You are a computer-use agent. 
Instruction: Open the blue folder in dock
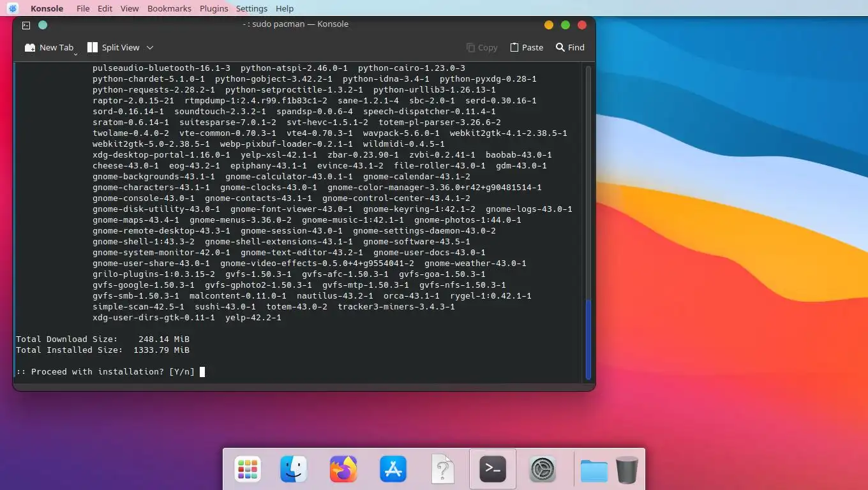[594, 471]
